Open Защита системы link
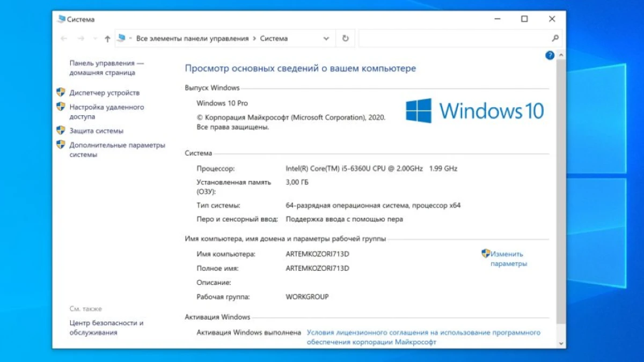Viewport: 644px width, 362px height. [96, 131]
